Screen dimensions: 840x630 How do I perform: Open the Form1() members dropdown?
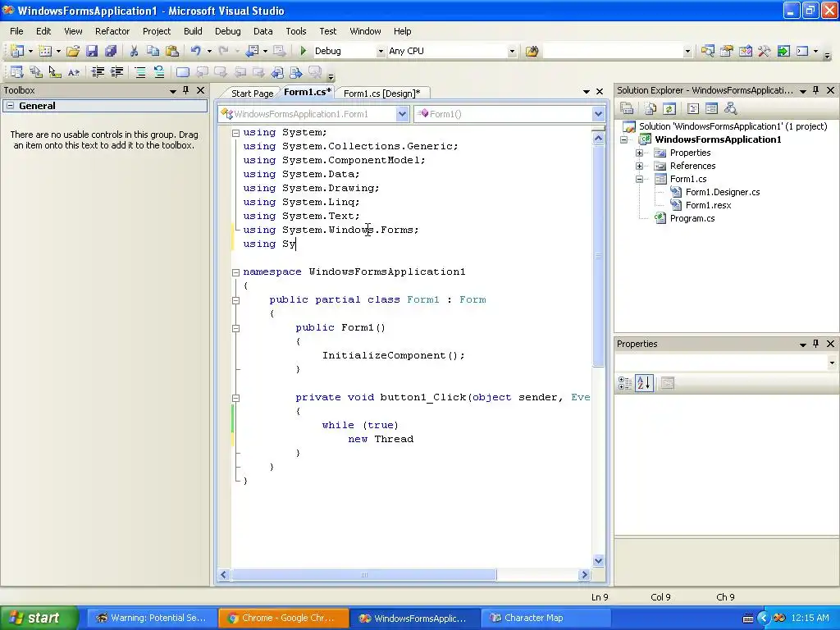point(598,113)
